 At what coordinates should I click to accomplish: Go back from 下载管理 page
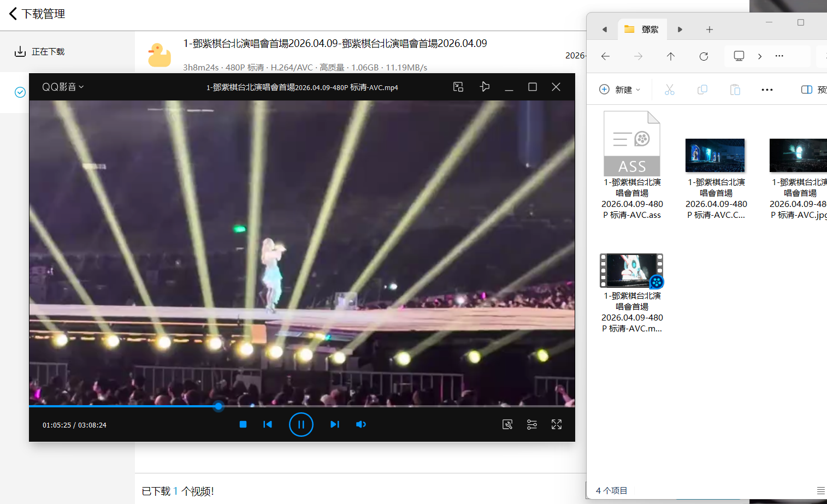point(13,14)
